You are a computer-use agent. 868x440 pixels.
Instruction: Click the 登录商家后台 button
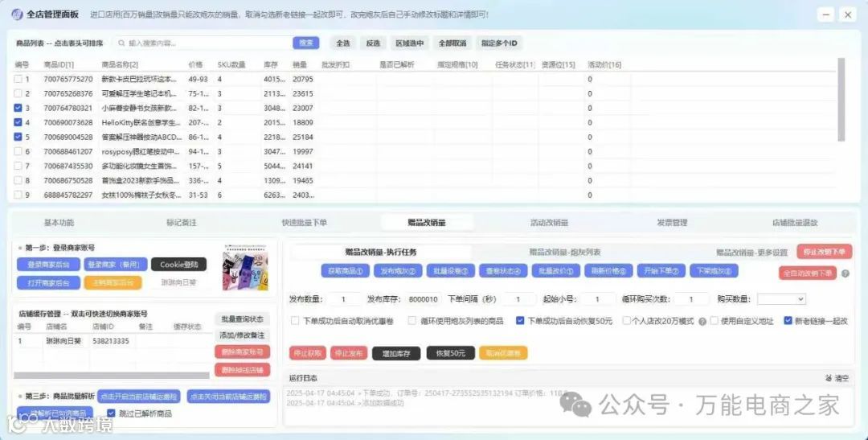tap(49, 265)
